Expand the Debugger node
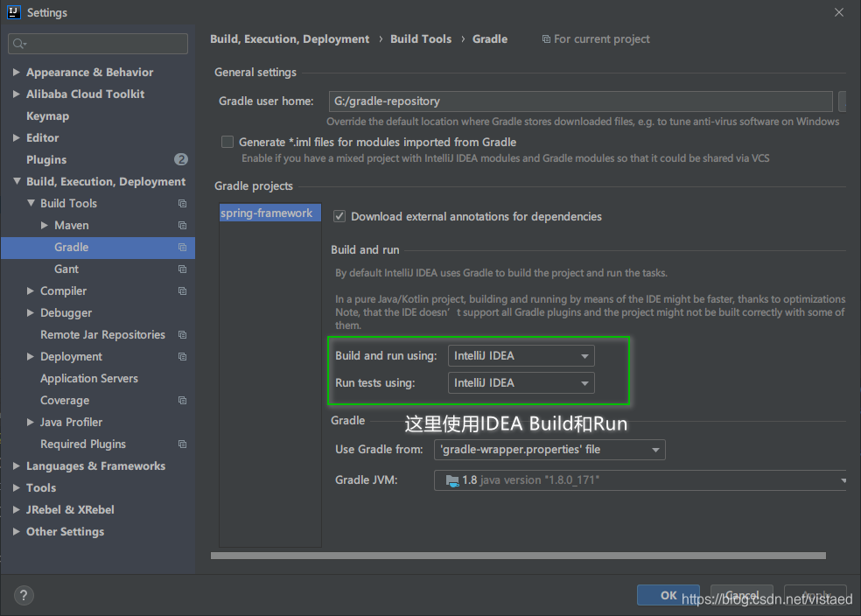861x616 pixels. [31, 312]
